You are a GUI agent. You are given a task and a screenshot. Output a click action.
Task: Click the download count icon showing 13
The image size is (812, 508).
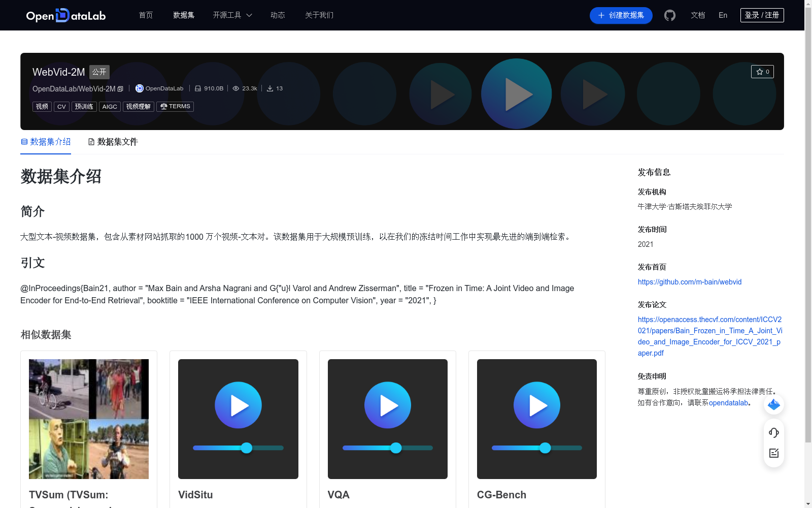point(269,88)
